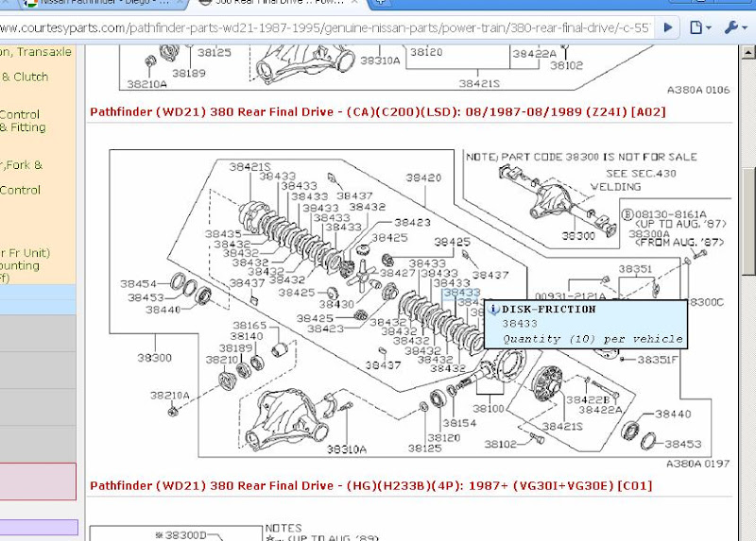756x541 pixels.
Task: Click part code 00931-2121A
Action: (x=571, y=296)
